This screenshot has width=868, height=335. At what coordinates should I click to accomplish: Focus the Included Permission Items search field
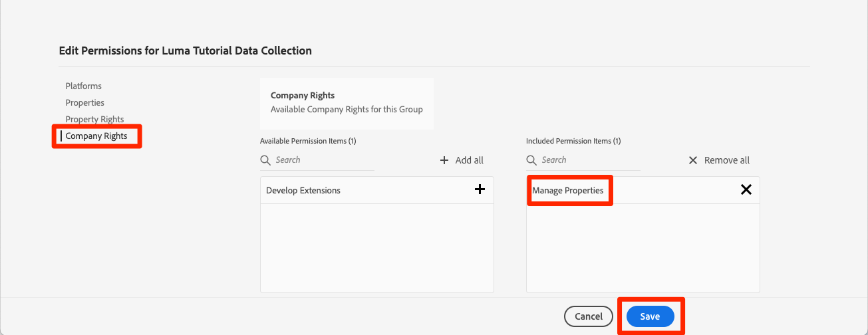coord(589,160)
